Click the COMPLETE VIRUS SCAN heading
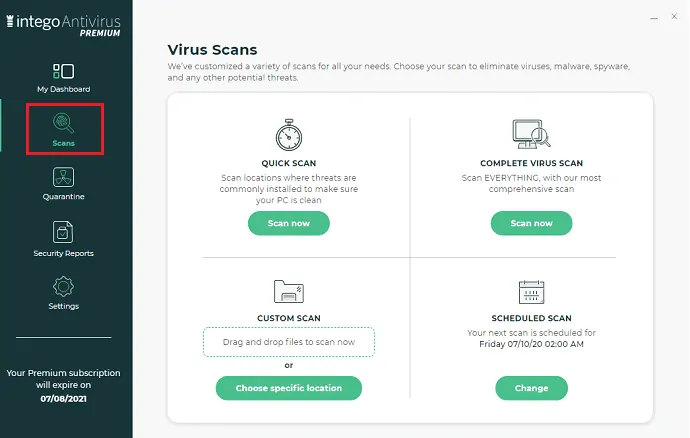 [532, 163]
